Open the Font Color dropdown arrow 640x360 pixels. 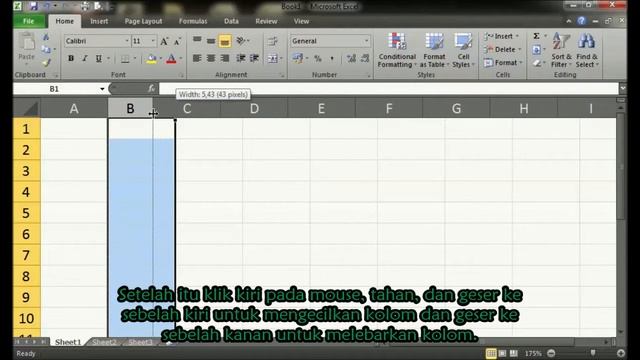click(x=181, y=59)
